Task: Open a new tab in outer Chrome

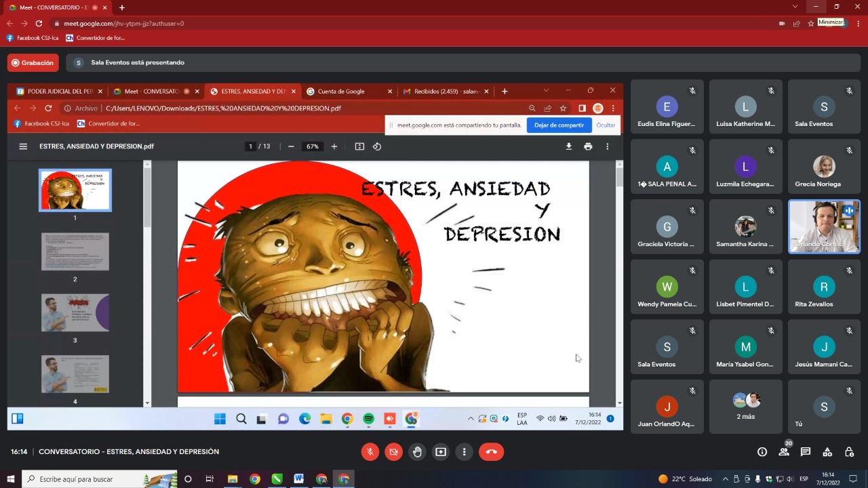Action: click(122, 7)
